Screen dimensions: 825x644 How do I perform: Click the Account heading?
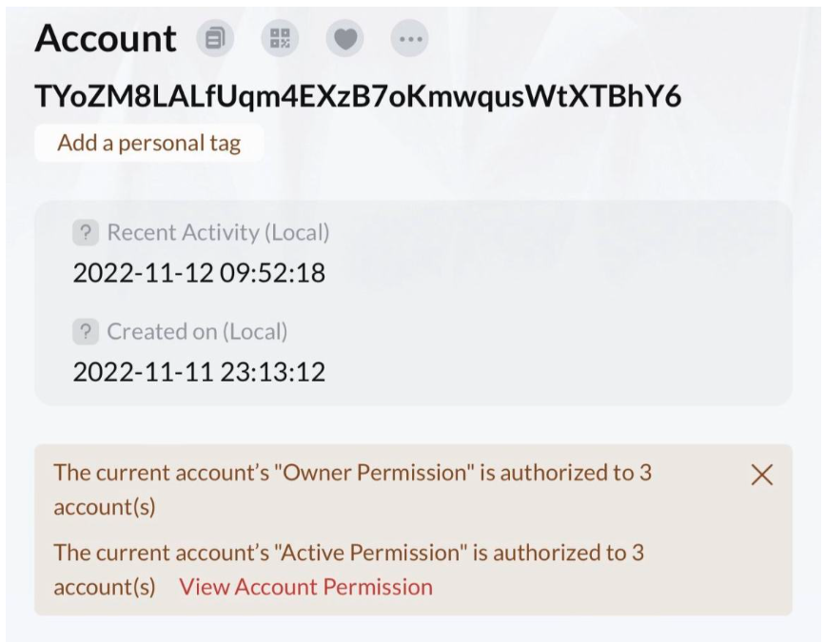tap(106, 38)
